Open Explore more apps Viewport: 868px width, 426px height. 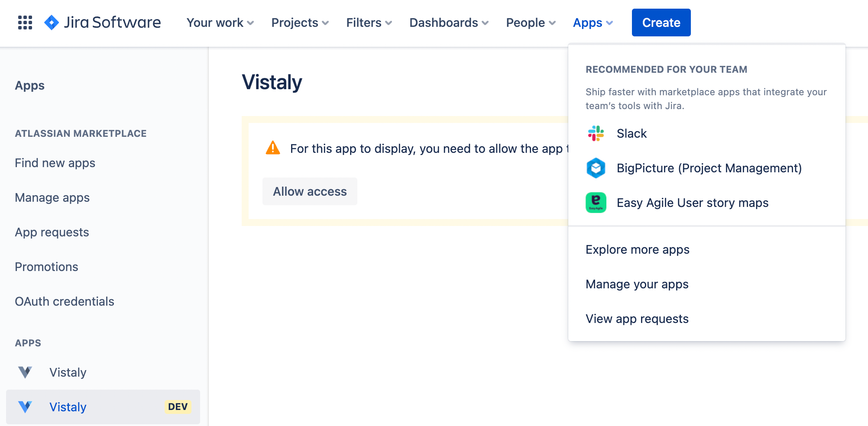707,249
